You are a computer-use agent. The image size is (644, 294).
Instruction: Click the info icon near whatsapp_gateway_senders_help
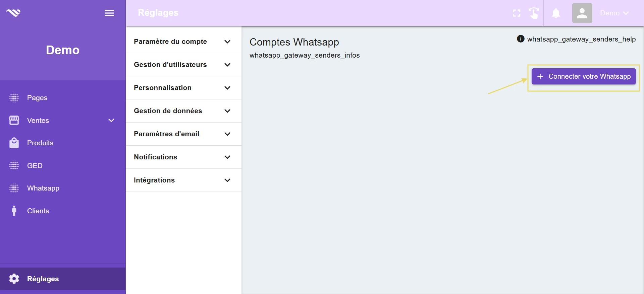[521, 39]
